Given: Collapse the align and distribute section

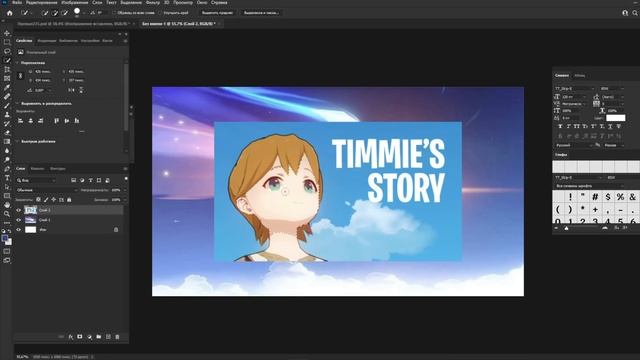Looking at the screenshot, I should click(x=17, y=104).
